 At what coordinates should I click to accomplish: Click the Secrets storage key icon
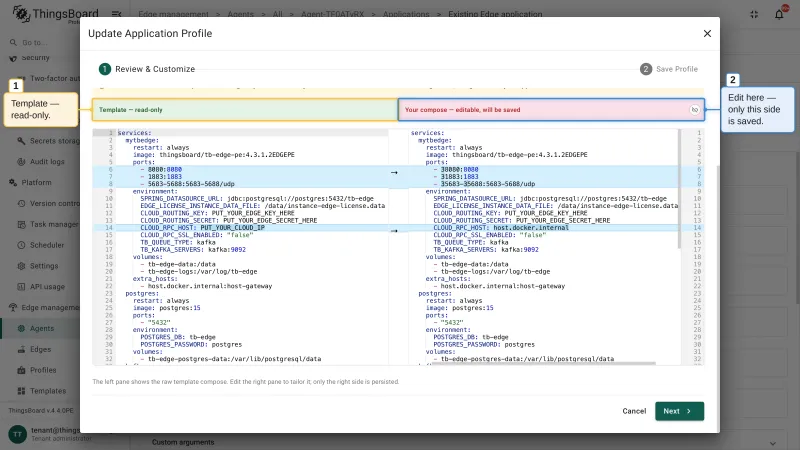[21, 141]
